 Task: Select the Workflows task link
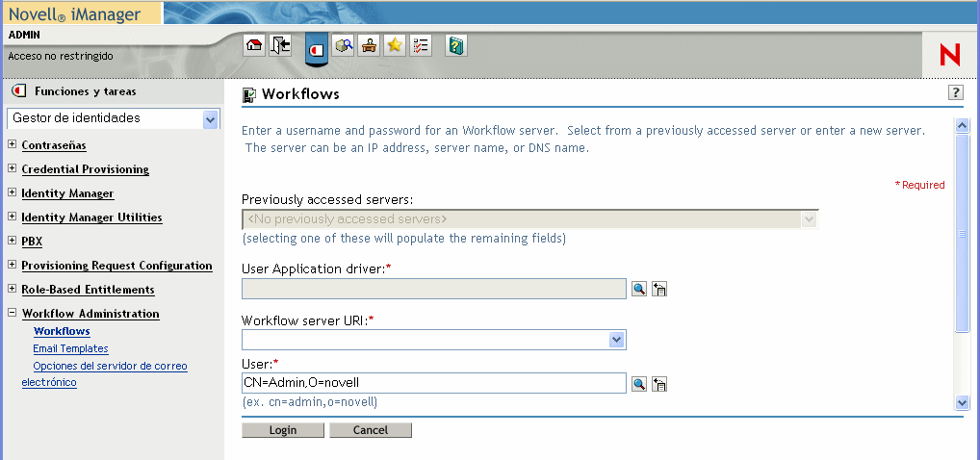point(62,331)
